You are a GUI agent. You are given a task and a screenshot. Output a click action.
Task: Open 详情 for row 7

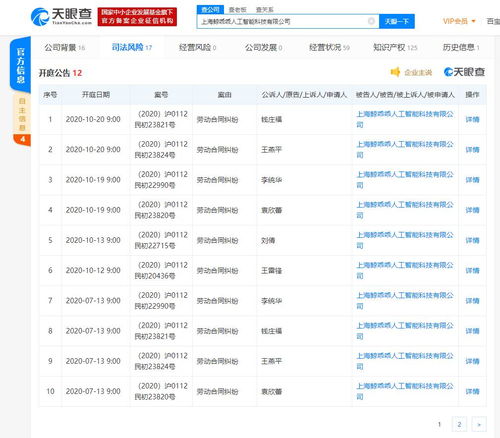(472, 301)
